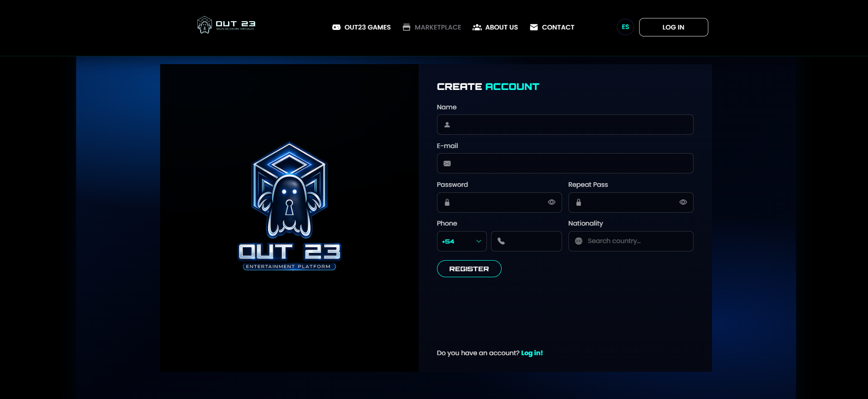This screenshot has height=399, width=868.
Task: Switch language with ES button
Action: [x=625, y=27]
